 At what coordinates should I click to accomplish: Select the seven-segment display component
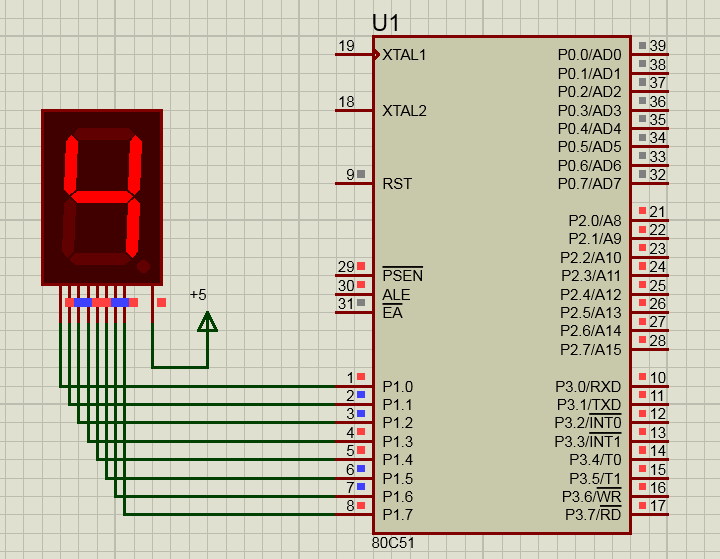pos(102,198)
